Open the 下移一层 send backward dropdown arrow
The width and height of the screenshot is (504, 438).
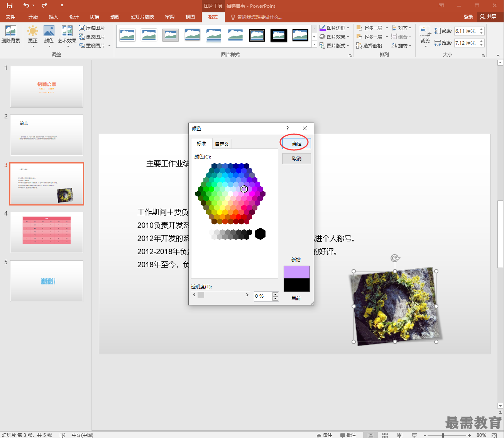click(387, 37)
